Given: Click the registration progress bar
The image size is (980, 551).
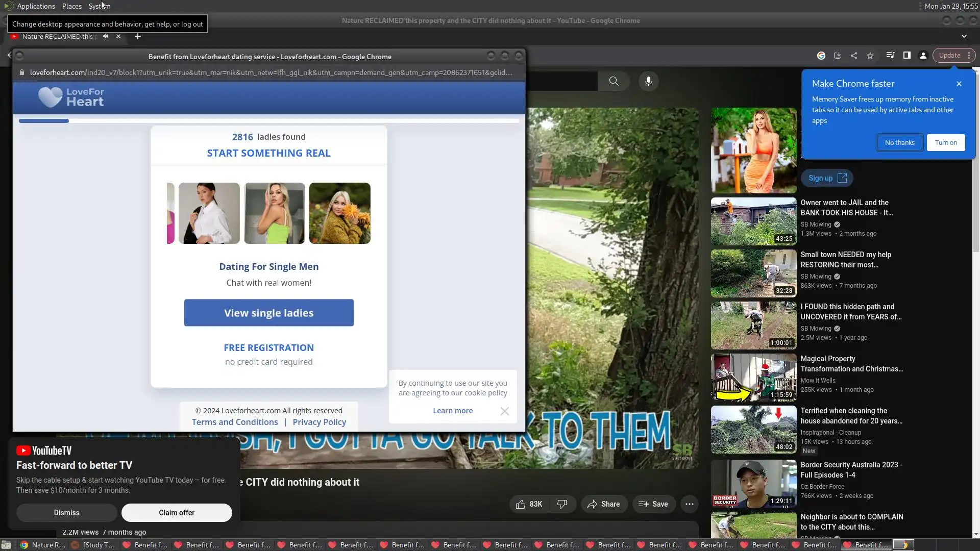Looking at the screenshot, I should [268, 121].
